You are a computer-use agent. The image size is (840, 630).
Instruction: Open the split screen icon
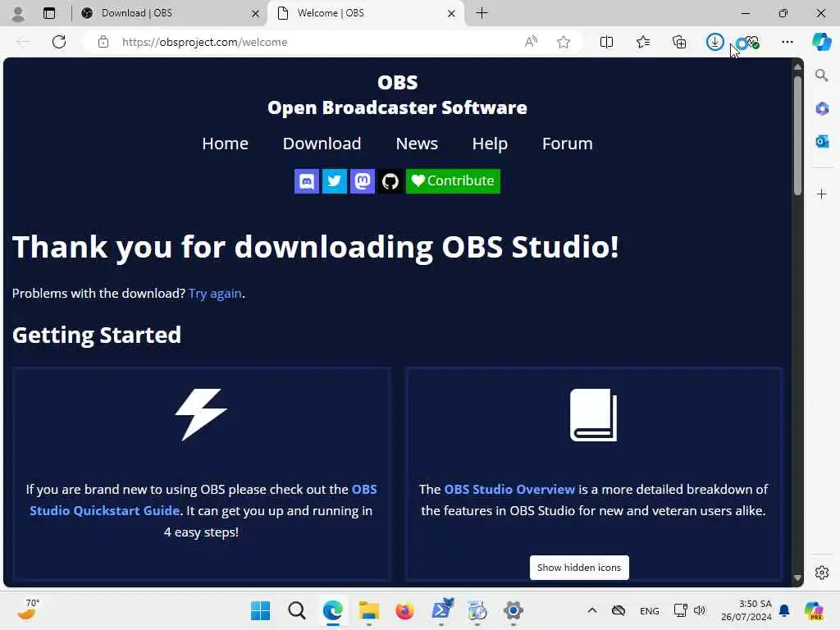pyautogui.click(x=606, y=42)
